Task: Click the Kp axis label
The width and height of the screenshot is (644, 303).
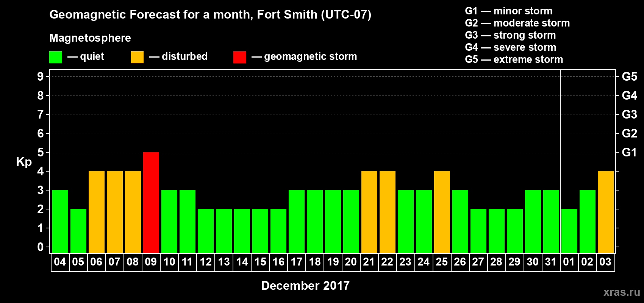Action: click(x=24, y=162)
